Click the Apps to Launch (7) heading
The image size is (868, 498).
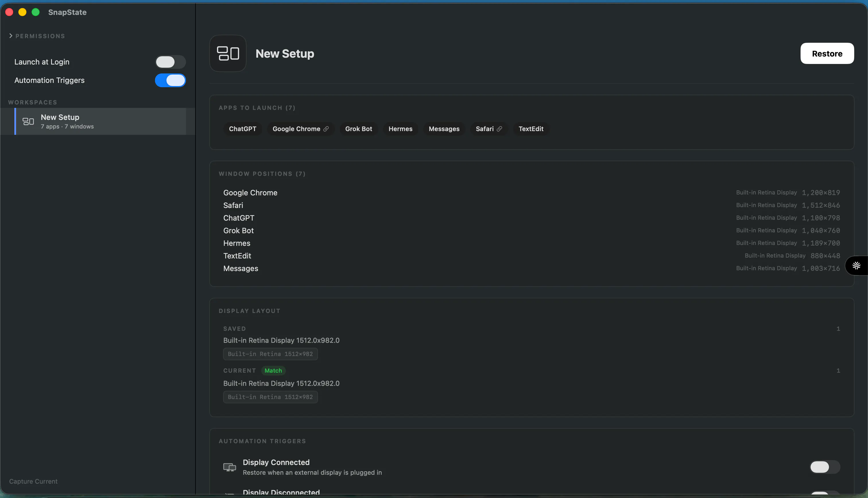(x=257, y=108)
